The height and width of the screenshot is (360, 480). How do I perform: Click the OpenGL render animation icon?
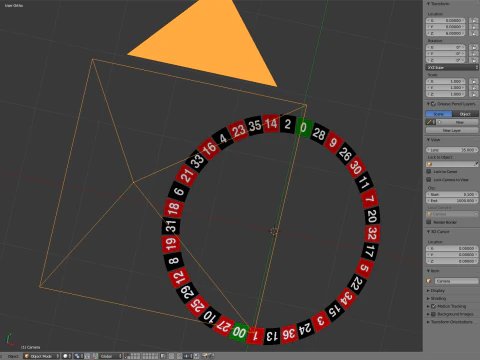[211, 356]
